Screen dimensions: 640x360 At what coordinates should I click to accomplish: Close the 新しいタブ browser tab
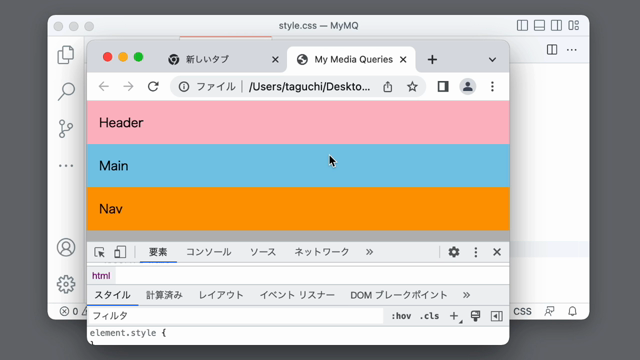tap(276, 60)
